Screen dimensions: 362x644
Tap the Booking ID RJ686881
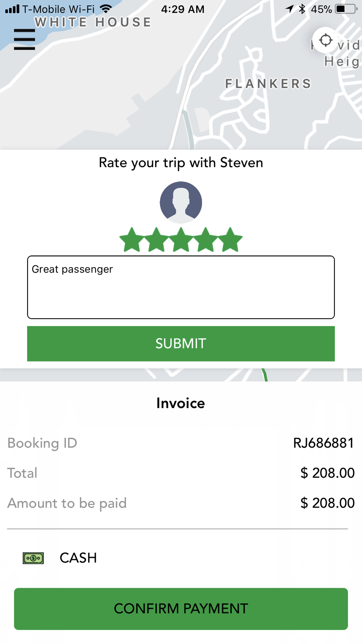[324, 443]
